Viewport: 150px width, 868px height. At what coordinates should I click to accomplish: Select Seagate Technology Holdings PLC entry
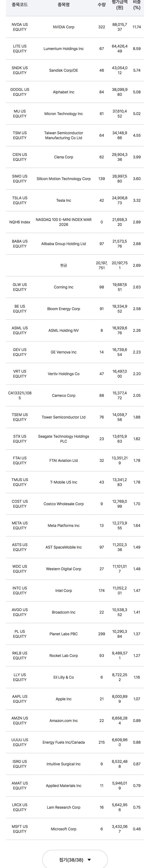tap(64, 439)
